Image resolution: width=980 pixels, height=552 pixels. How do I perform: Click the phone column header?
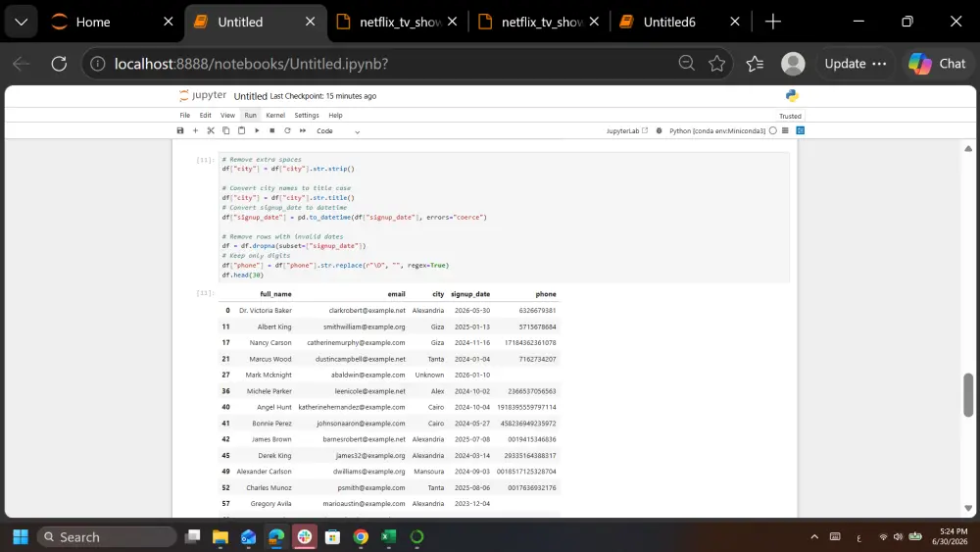(546, 294)
